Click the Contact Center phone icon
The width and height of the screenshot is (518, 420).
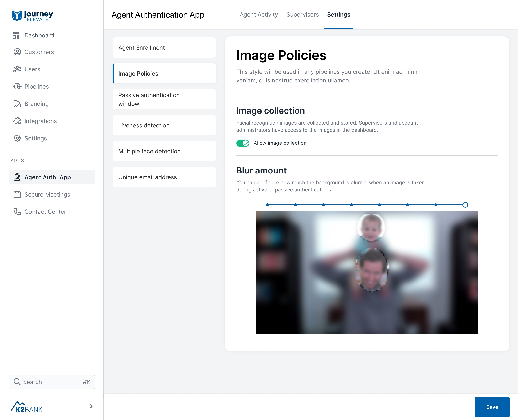click(17, 212)
